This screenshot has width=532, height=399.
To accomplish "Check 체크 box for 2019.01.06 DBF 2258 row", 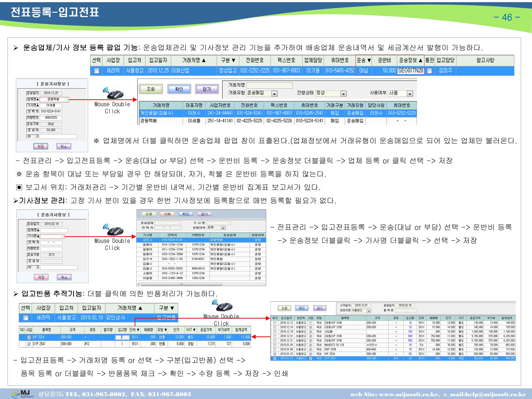I will point(275,349).
